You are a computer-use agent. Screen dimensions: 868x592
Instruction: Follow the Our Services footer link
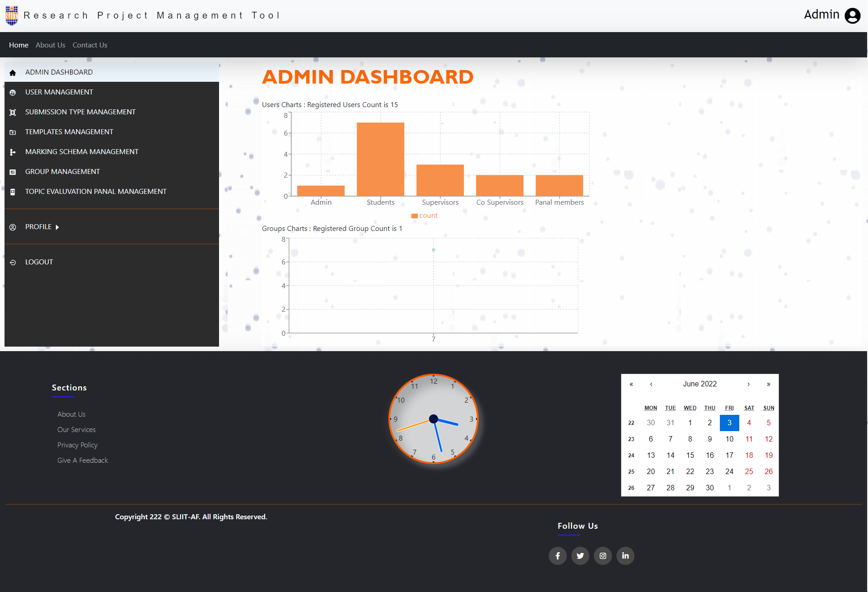[76, 430]
